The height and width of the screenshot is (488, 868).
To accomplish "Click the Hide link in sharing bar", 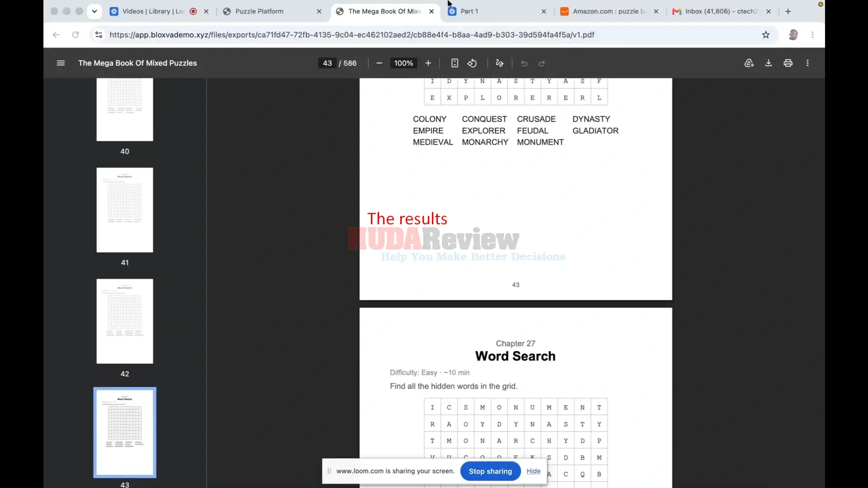I will [533, 471].
